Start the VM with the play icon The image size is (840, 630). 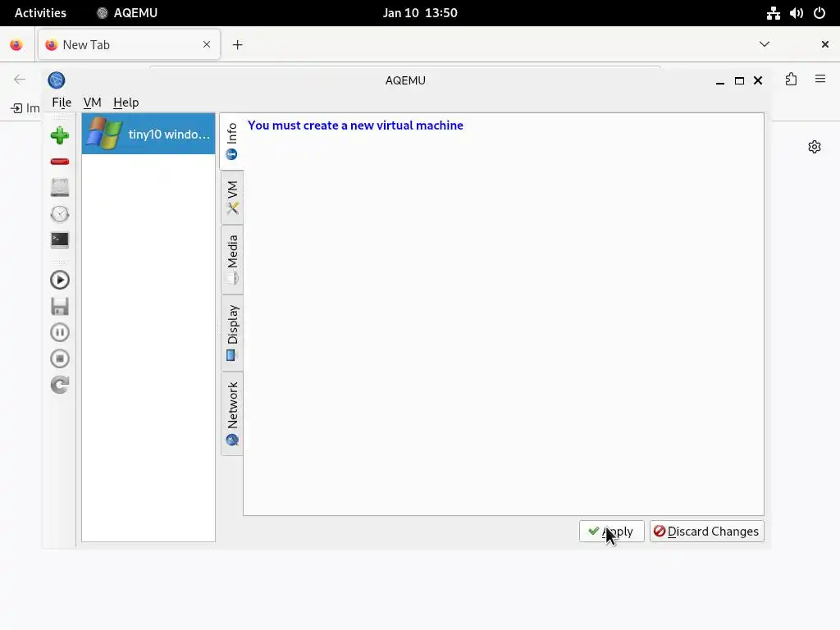tap(59, 280)
